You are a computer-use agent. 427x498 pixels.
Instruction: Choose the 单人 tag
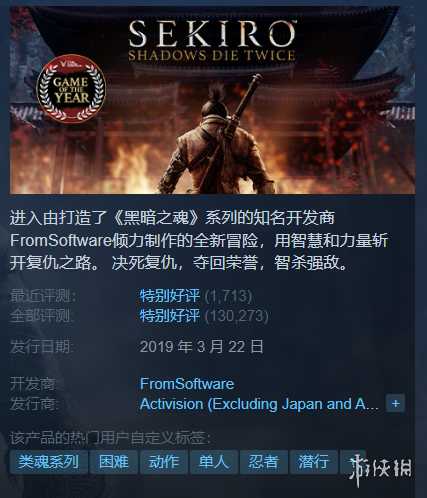(214, 462)
